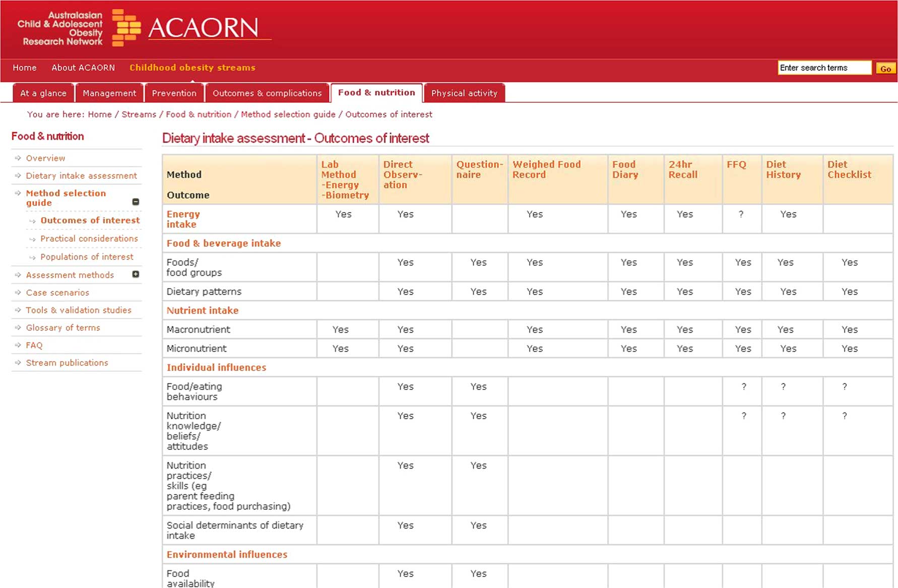Switch to the Prevention tab

pyautogui.click(x=174, y=93)
